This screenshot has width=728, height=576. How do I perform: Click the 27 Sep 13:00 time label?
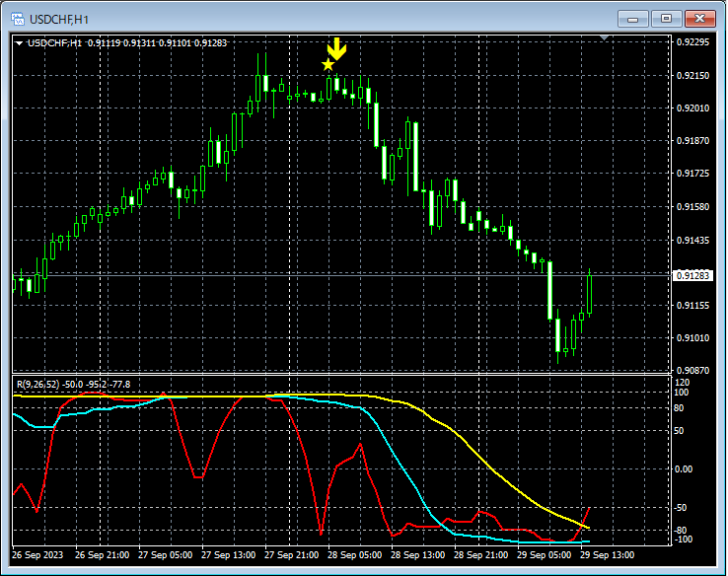pyautogui.click(x=229, y=555)
